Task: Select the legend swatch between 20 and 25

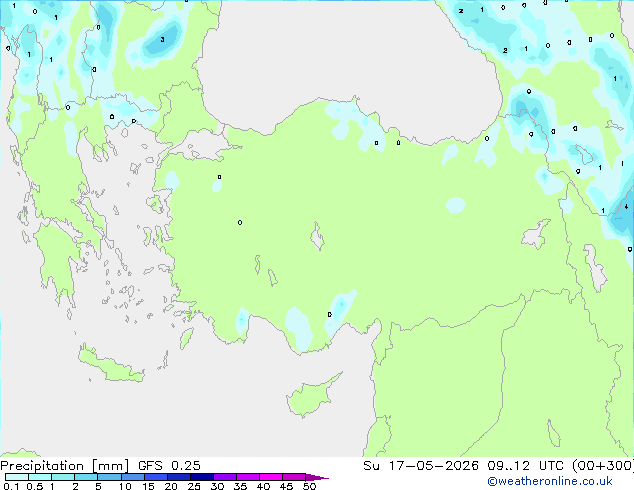Action: pyautogui.click(x=179, y=477)
